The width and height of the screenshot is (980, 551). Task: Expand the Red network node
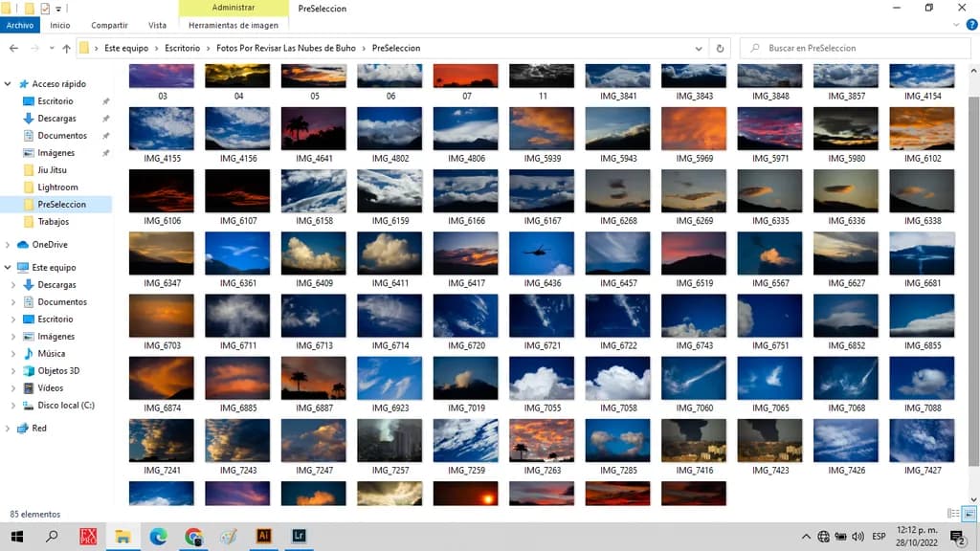(x=8, y=429)
